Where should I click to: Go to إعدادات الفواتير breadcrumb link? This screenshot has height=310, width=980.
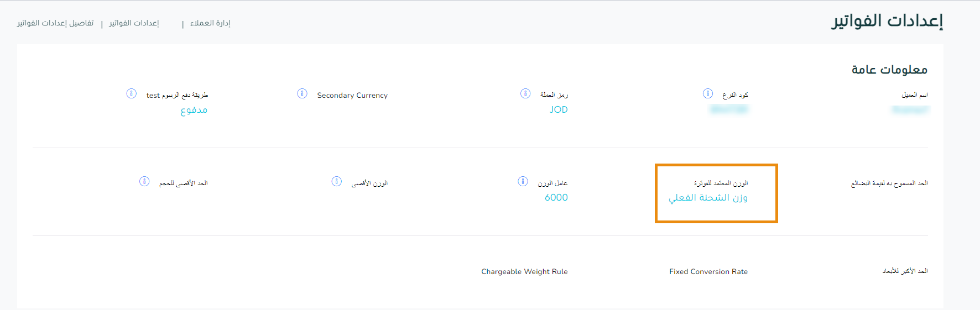coord(134,23)
